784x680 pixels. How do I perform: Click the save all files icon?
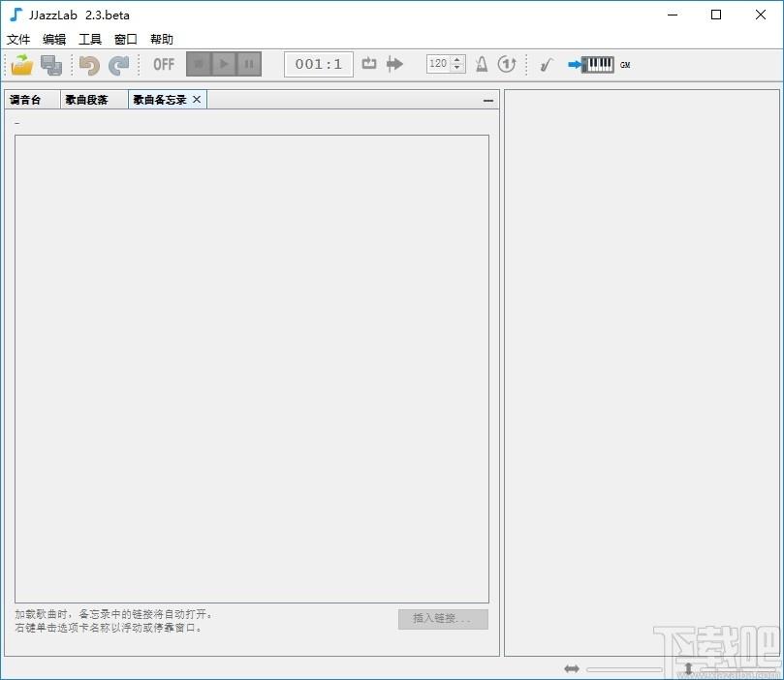[x=51, y=65]
